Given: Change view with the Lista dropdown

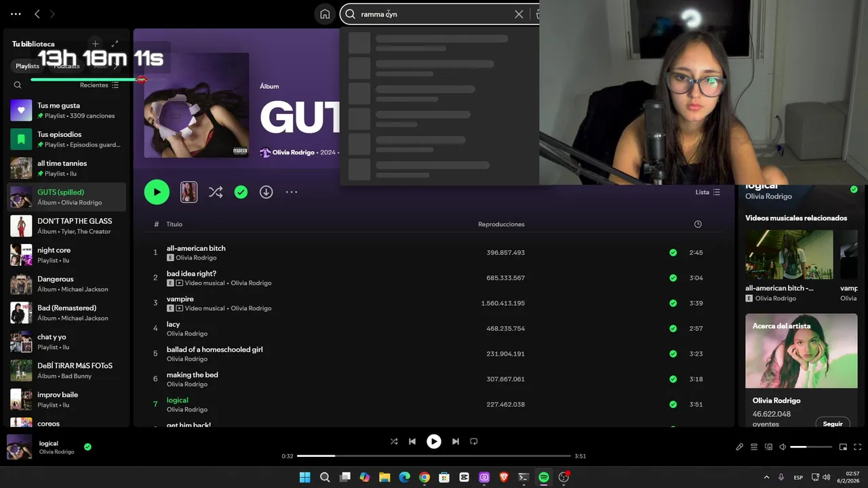Looking at the screenshot, I should 708,192.
